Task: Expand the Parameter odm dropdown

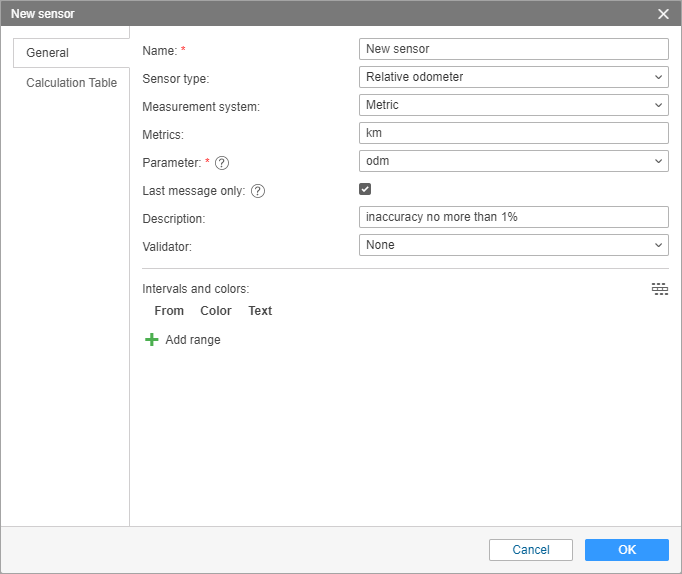Action: click(x=514, y=161)
